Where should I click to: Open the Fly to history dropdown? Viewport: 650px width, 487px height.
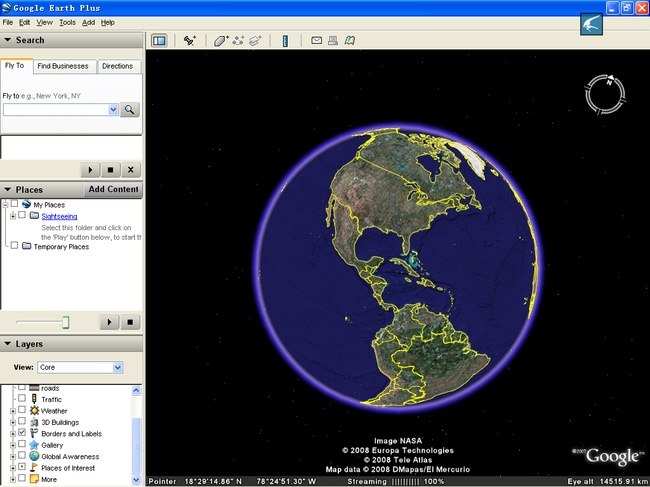[113, 109]
